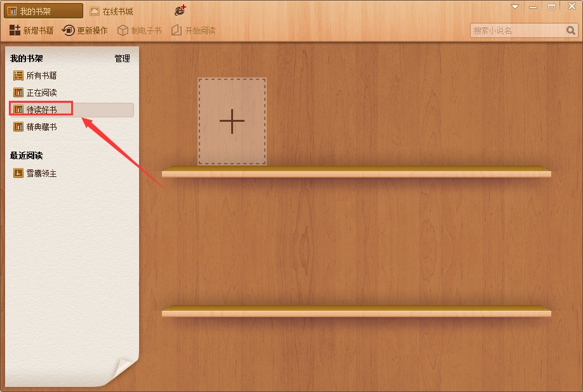Click the 管理 link in sidebar

[122, 58]
